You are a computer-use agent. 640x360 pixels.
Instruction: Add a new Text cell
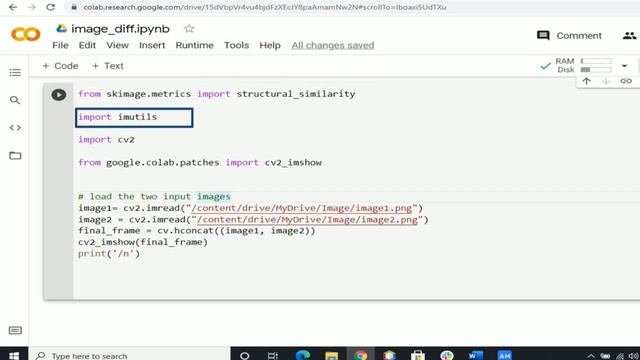(x=108, y=66)
